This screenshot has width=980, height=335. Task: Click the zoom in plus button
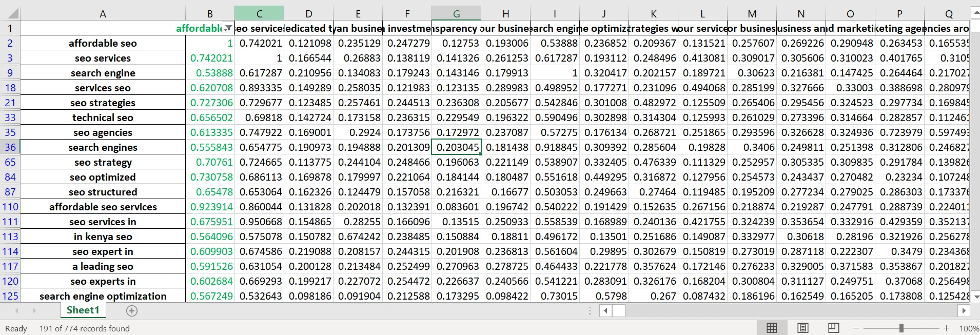(x=947, y=328)
